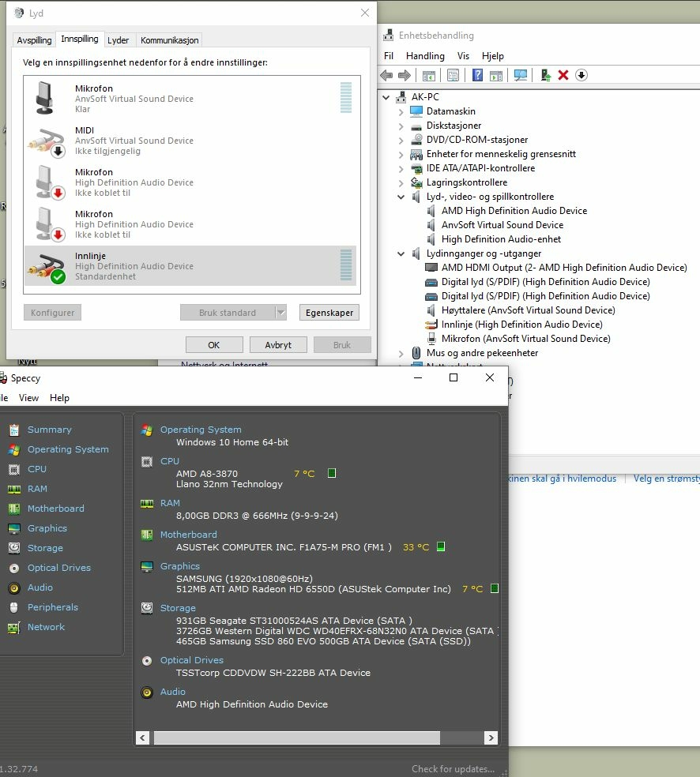Click the Egenskaper button
The height and width of the screenshot is (777, 700).
click(329, 313)
